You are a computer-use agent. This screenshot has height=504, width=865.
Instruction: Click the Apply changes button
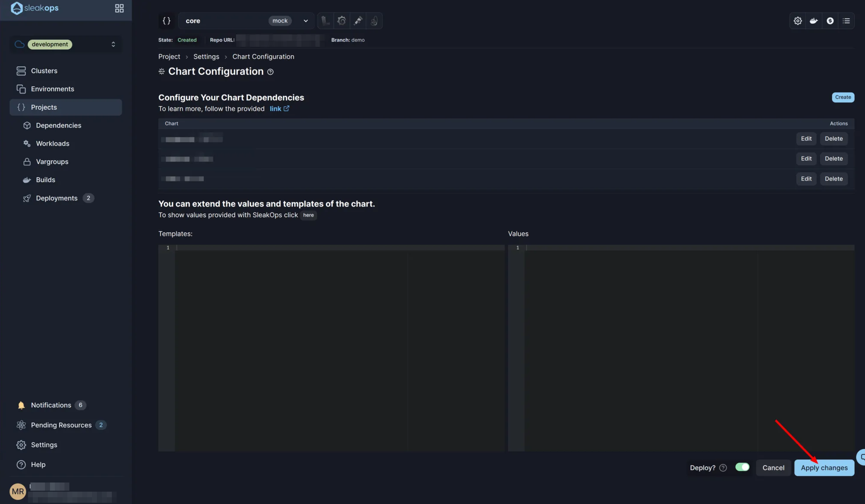[x=824, y=468]
